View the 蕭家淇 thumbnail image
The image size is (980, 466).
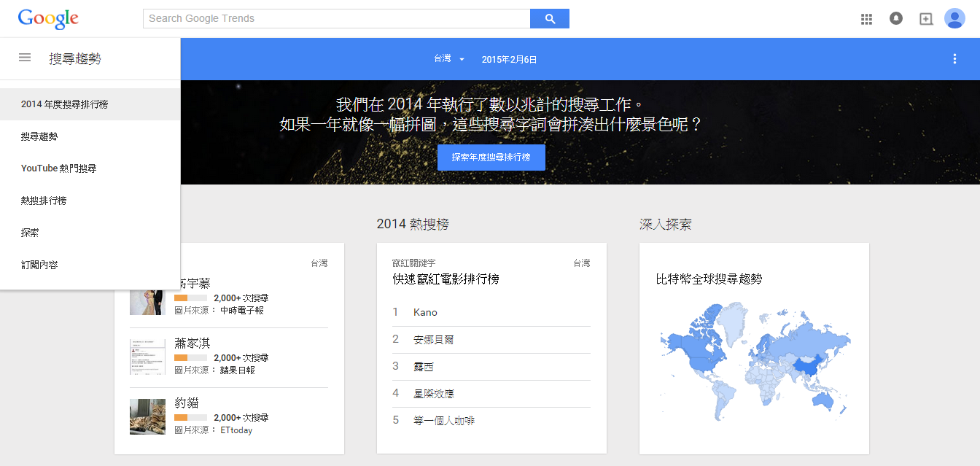coord(147,357)
